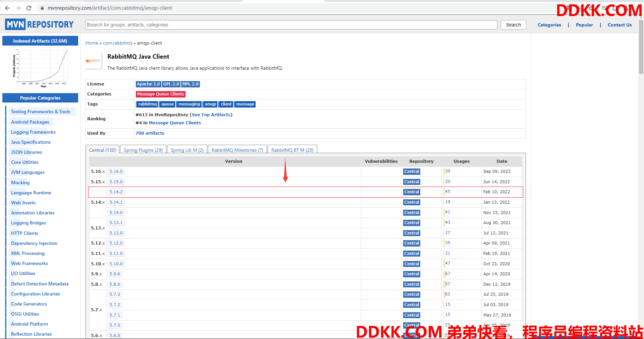Click the lock icon in the address bar
Viewport: 644px width, 339px height.
[42, 8]
